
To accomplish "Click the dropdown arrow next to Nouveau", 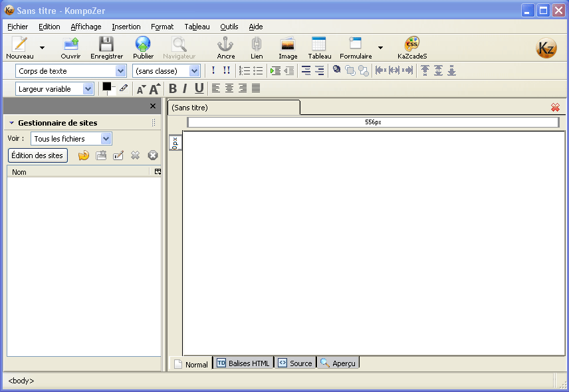I will click(x=42, y=47).
